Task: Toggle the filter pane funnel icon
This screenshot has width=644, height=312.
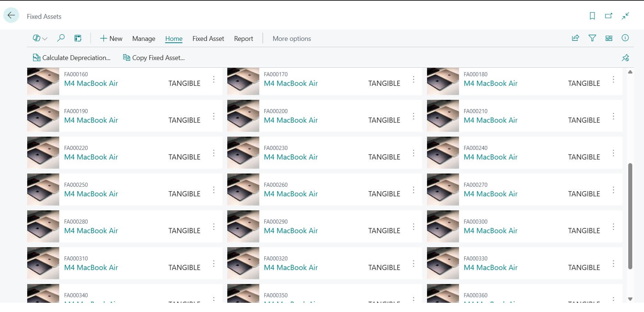Action: click(592, 38)
